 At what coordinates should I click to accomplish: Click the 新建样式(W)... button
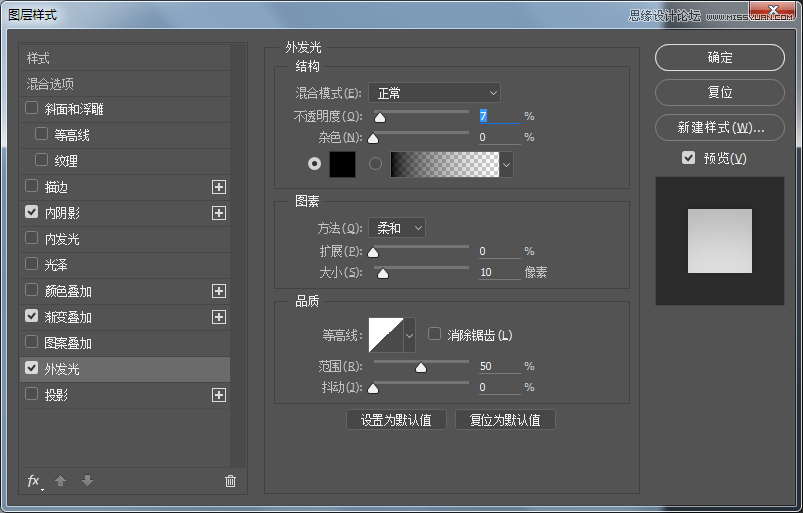(x=720, y=127)
